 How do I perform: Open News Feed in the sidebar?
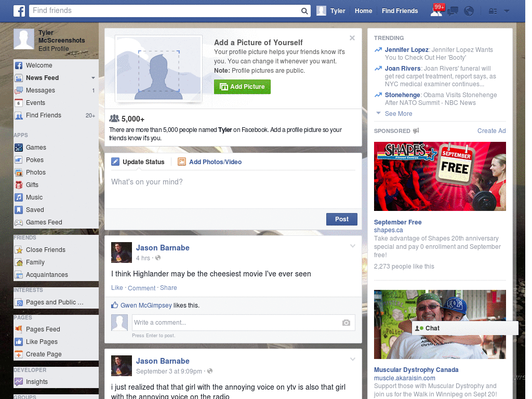(x=43, y=78)
